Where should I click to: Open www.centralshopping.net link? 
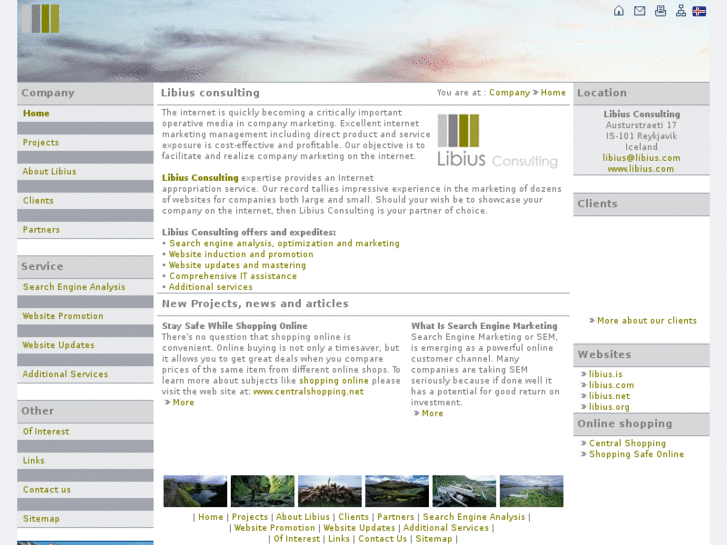click(308, 391)
